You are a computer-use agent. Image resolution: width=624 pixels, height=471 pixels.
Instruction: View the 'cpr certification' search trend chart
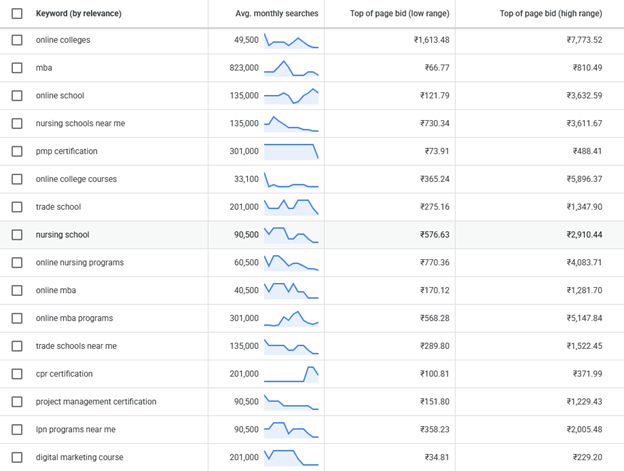click(x=291, y=374)
